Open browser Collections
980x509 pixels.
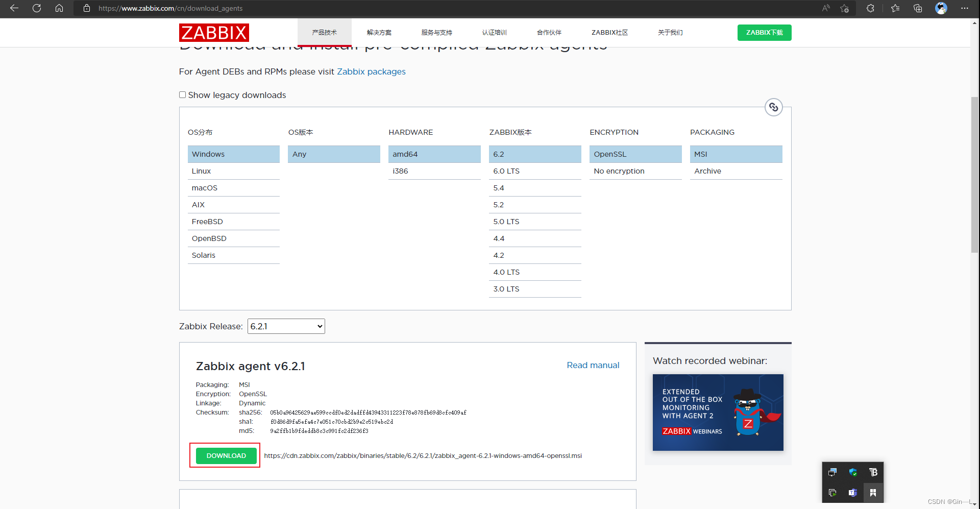coord(918,8)
